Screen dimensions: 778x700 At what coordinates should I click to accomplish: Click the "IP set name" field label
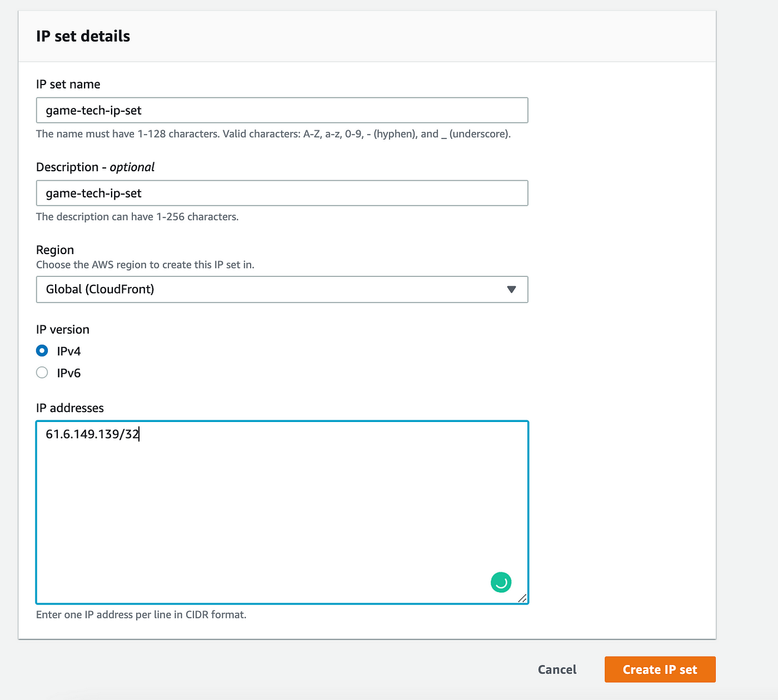tap(68, 84)
